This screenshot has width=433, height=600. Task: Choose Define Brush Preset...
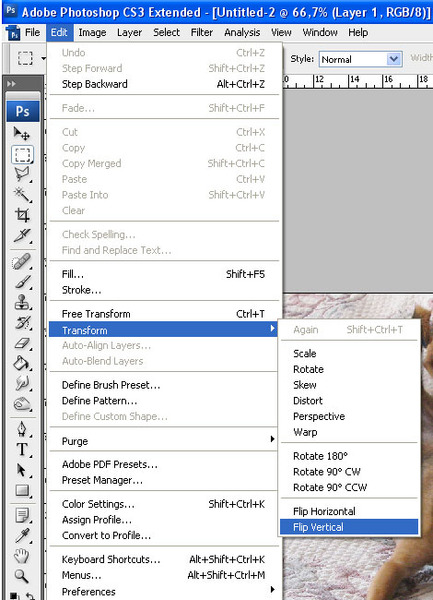click(x=164, y=385)
